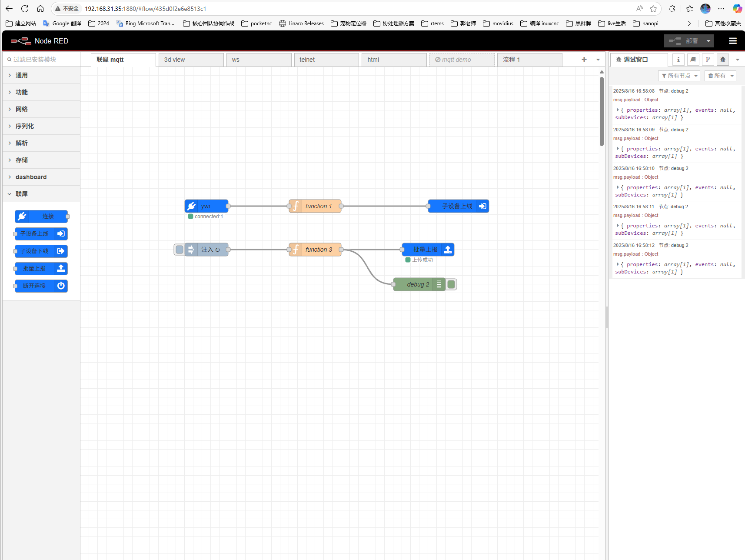Click the add new flow plus icon
The height and width of the screenshot is (560, 745).
click(584, 60)
